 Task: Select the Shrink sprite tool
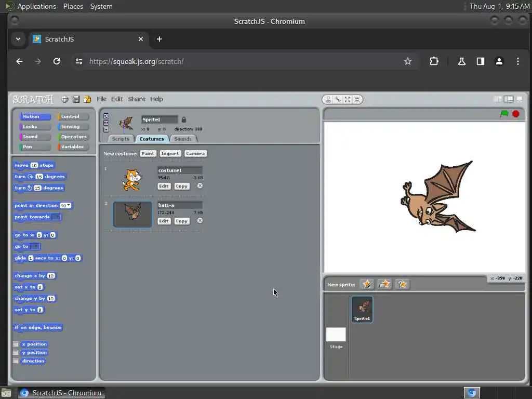coord(357,99)
